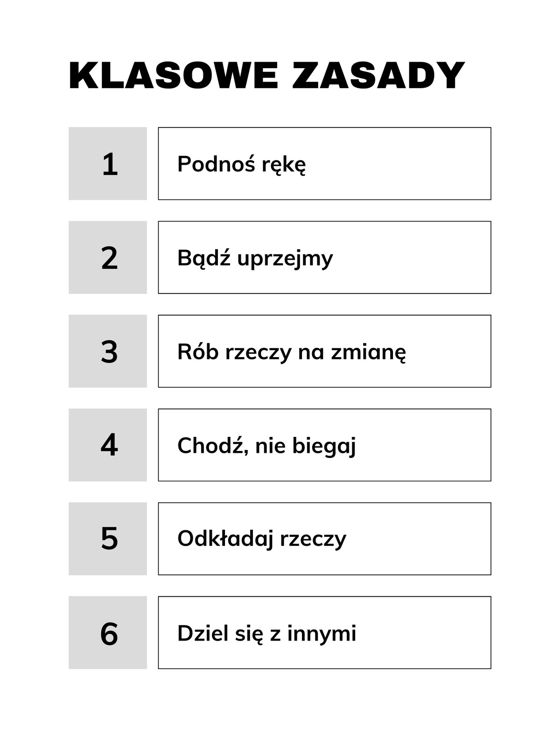Click the 'Dziel się z innymi' text
Viewport: 560px width, 747px height.
click(266, 634)
